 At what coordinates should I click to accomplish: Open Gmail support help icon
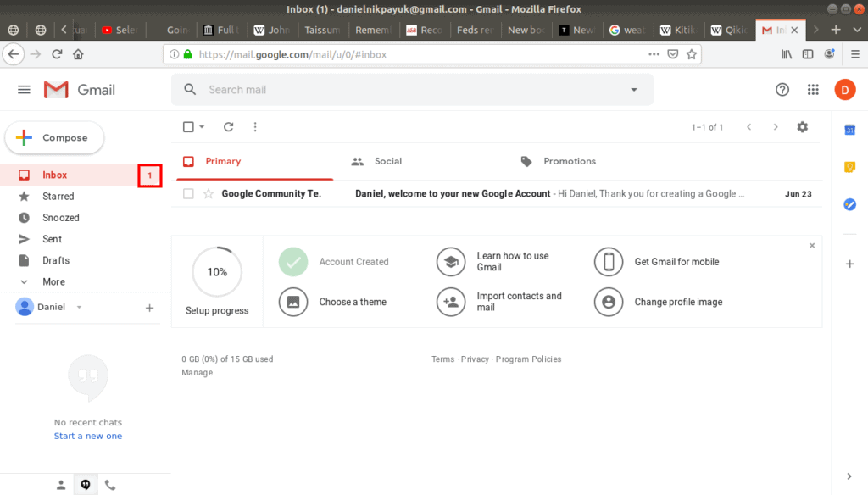[x=782, y=90]
